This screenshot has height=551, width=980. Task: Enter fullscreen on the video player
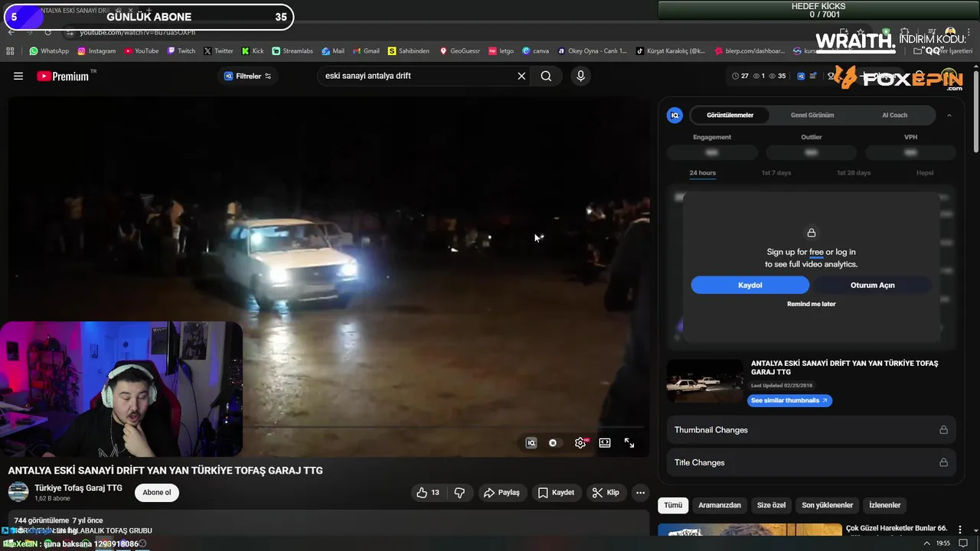coord(629,442)
